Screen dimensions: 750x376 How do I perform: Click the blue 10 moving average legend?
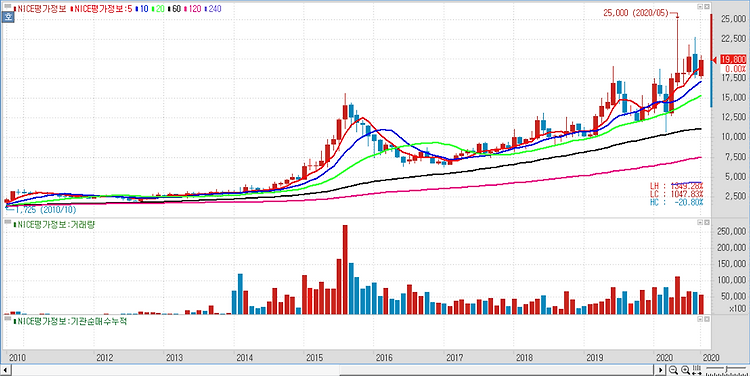pyautogui.click(x=142, y=9)
